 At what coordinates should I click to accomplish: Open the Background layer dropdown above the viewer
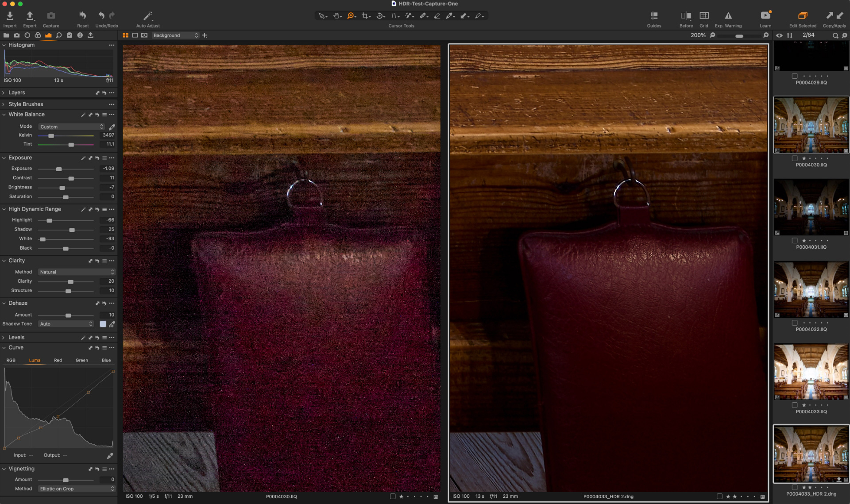pos(176,35)
